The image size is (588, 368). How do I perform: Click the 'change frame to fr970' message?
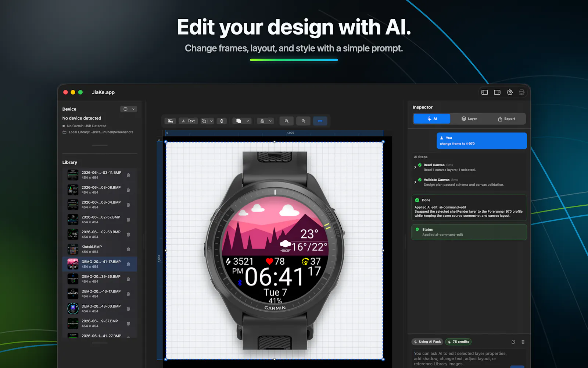coord(481,141)
